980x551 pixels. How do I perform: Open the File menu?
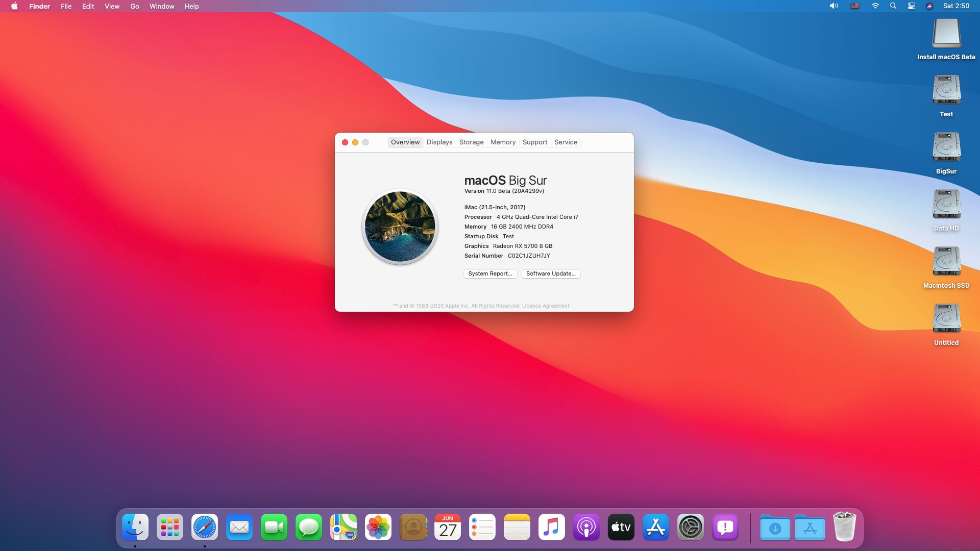pyautogui.click(x=66, y=6)
